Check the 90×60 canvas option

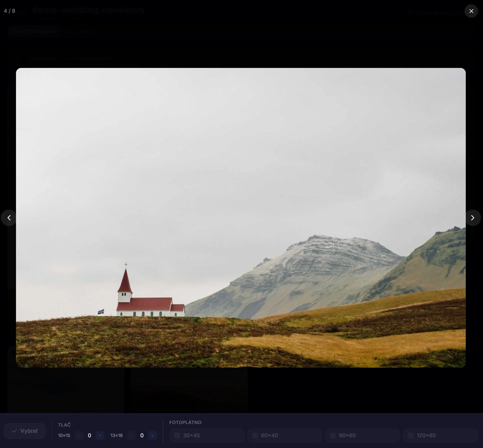click(x=333, y=436)
